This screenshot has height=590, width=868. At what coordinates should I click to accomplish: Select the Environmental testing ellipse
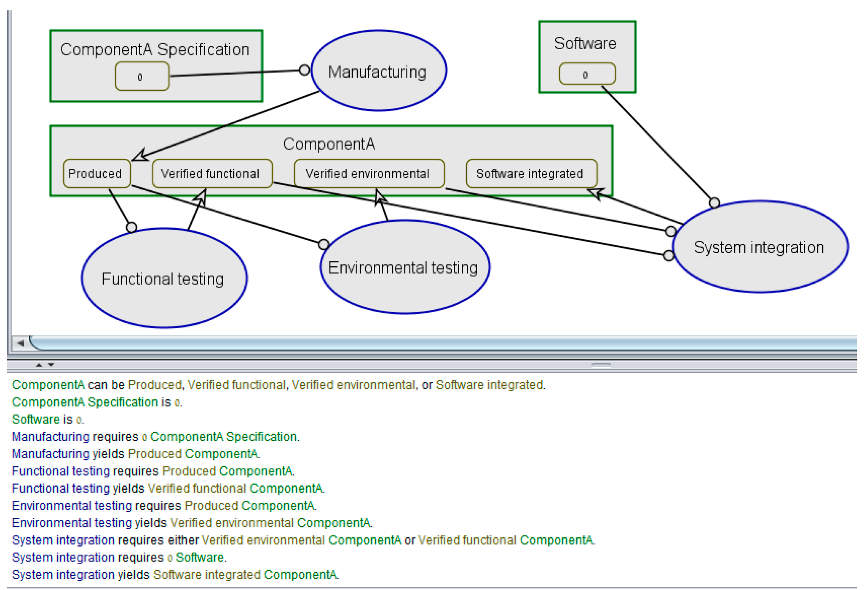click(404, 268)
